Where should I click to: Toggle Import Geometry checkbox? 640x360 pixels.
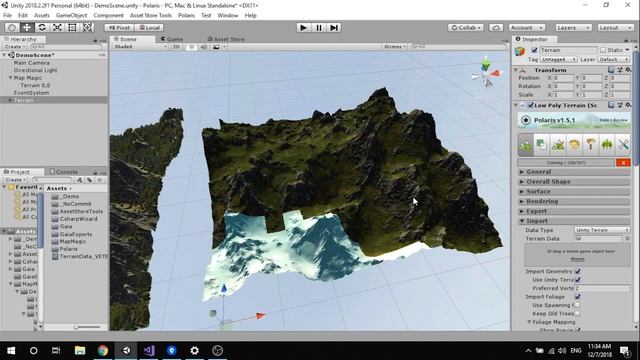pyautogui.click(x=578, y=271)
